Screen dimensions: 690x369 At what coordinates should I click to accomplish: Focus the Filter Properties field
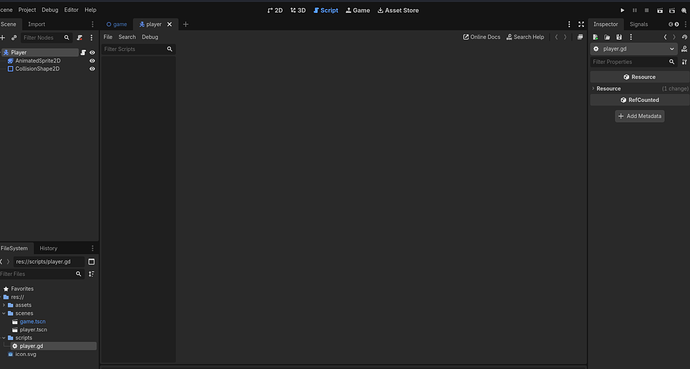[x=633, y=62]
